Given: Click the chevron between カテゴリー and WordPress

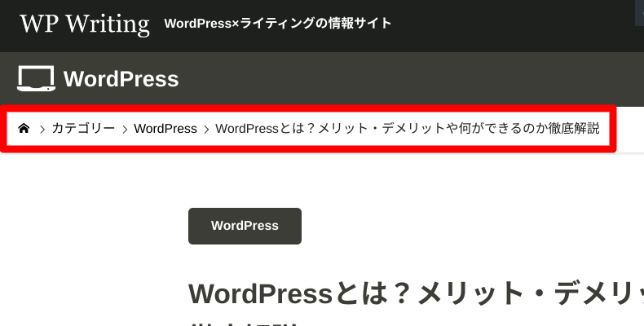Looking at the screenshot, I should click(x=125, y=129).
